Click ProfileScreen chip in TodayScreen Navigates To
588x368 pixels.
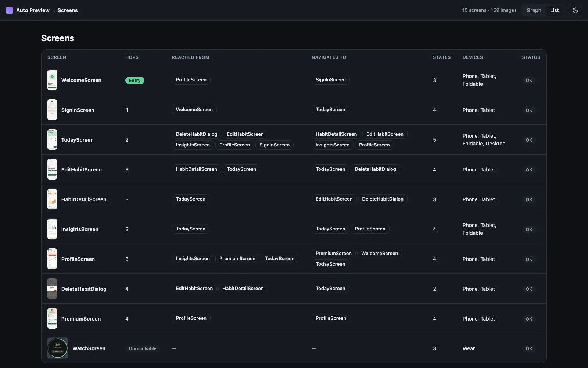[374, 145]
